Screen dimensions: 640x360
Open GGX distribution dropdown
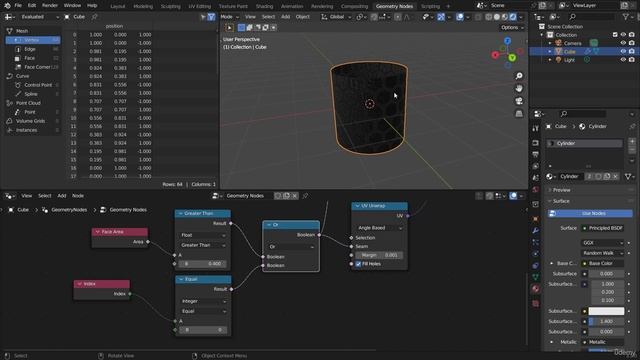coord(602,242)
